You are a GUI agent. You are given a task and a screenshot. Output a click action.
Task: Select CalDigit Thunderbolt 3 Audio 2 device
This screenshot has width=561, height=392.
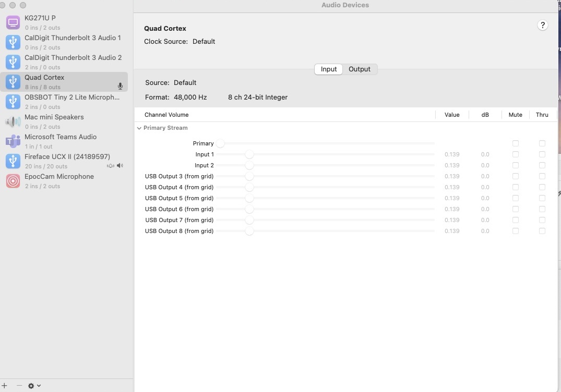64,62
